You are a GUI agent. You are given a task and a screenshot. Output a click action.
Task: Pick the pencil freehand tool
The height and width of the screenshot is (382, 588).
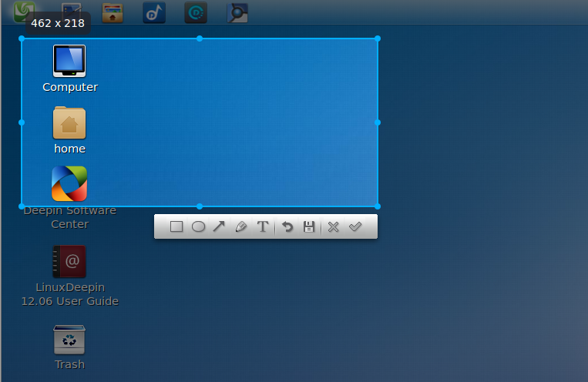click(240, 227)
